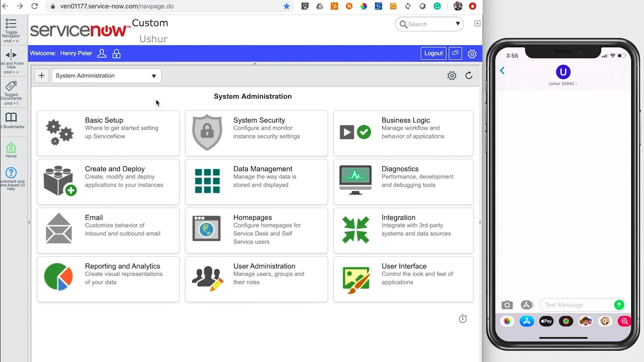Open the Email card title
Viewport: 644px width, 362px height.
point(94,217)
